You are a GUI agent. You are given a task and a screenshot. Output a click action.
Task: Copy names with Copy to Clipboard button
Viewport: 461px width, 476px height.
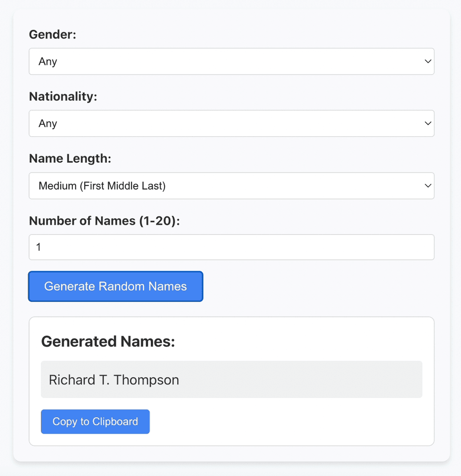(x=95, y=422)
